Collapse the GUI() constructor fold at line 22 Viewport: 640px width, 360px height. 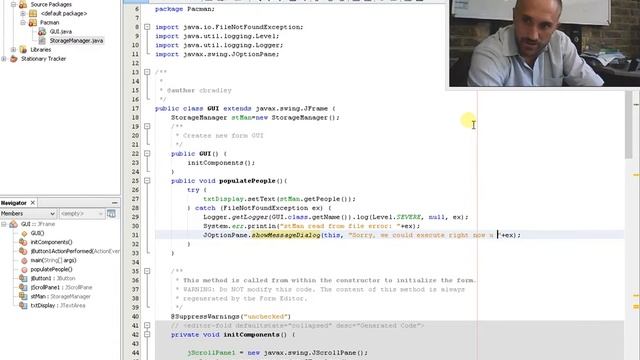coord(147,153)
